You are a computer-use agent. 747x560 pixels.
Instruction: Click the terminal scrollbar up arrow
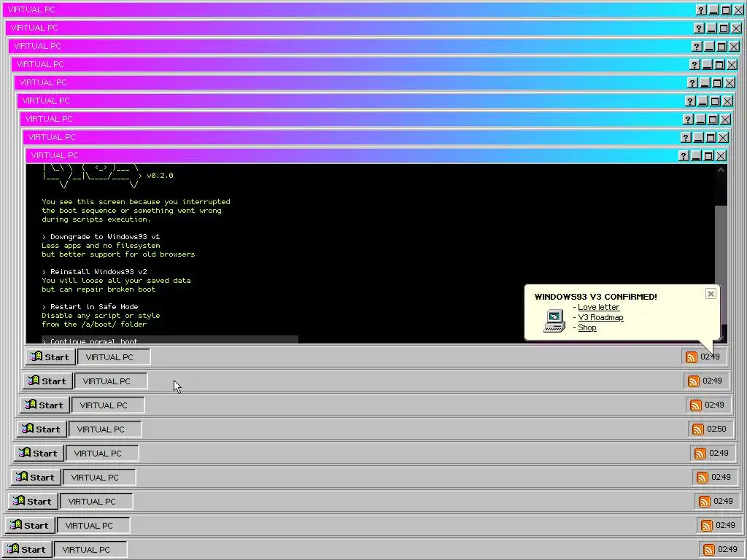pyautogui.click(x=721, y=170)
